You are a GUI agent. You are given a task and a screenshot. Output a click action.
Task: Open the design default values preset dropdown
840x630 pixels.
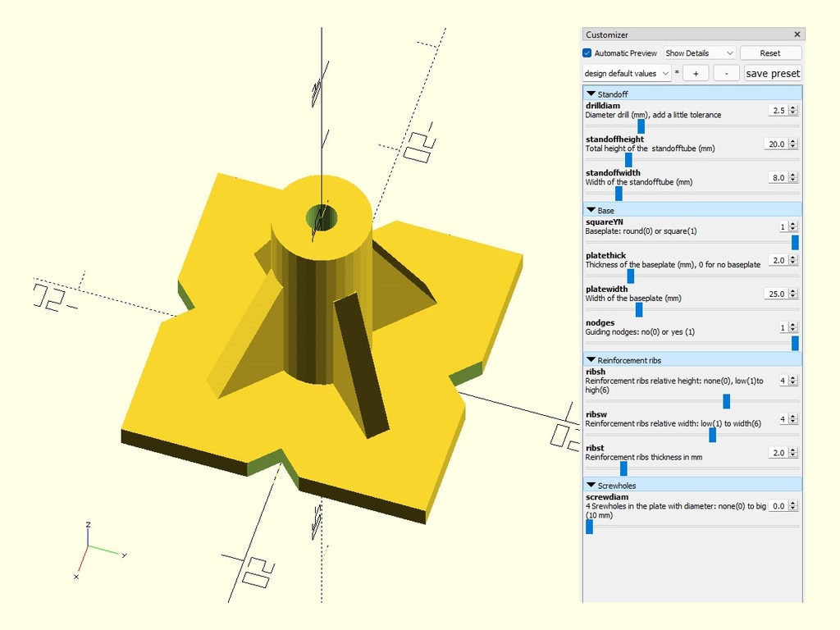tap(626, 73)
